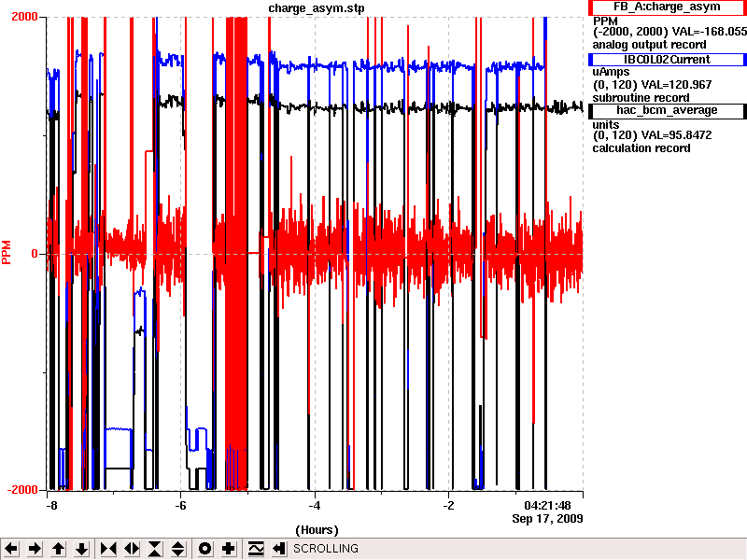747x560 pixels.
Task: Click the -6 hours x-axis tick
Action: point(180,506)
